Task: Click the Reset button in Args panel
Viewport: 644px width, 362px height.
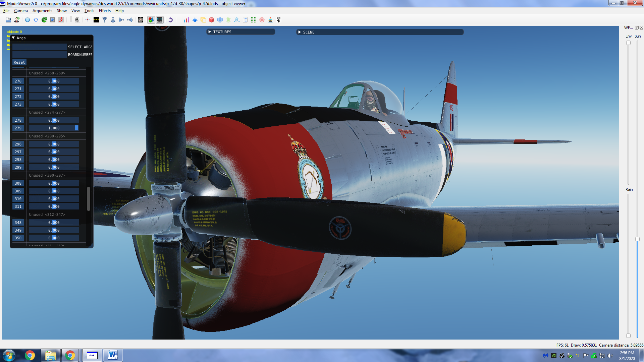Action: 19,62
